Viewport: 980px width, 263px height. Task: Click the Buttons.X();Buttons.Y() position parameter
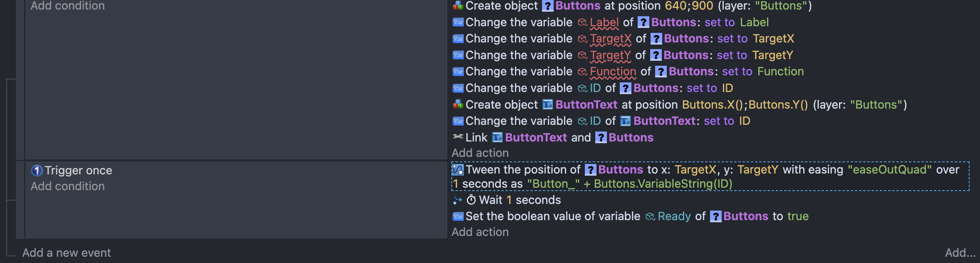(745, 104)
